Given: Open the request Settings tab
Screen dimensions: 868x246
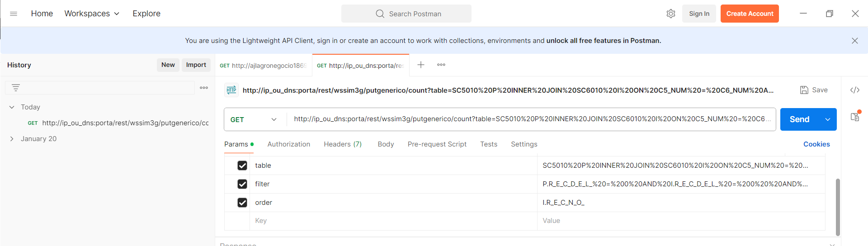Looking at the screenshot, I should click(524, 144).
